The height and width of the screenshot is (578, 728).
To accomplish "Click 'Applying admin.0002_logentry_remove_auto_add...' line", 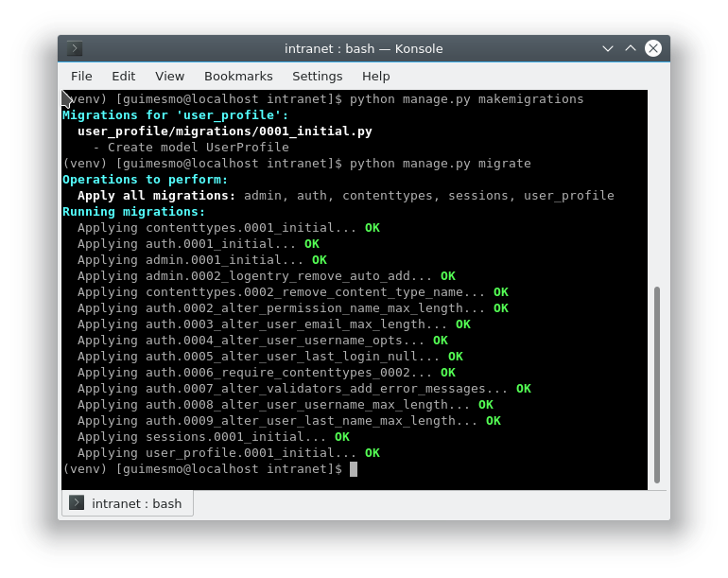I will [267, 276].
